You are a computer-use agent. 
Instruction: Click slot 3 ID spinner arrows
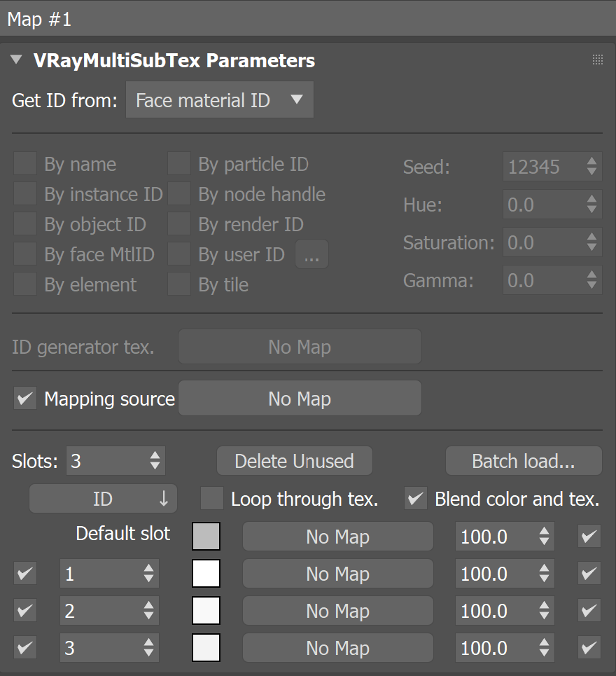click(x=149, y=647)
